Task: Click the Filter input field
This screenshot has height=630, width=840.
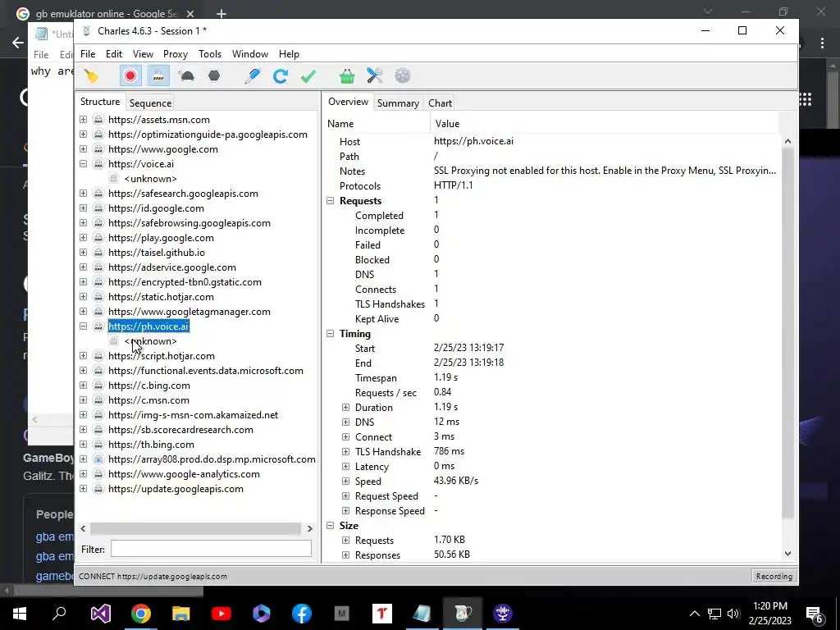Action: pos(211,549)
